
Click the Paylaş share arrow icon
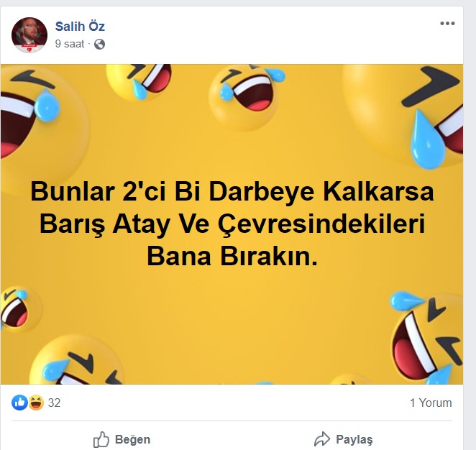[x=322, y=439]
